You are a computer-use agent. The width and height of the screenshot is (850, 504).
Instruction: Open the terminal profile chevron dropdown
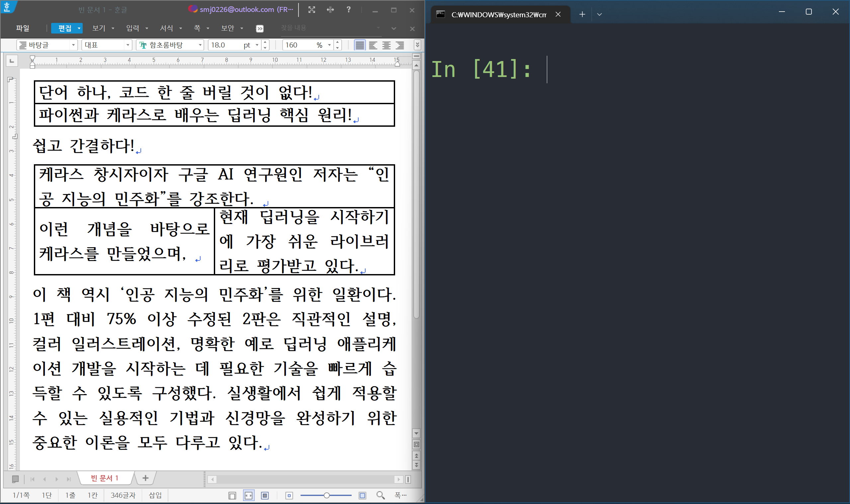[x=600, y=14]
